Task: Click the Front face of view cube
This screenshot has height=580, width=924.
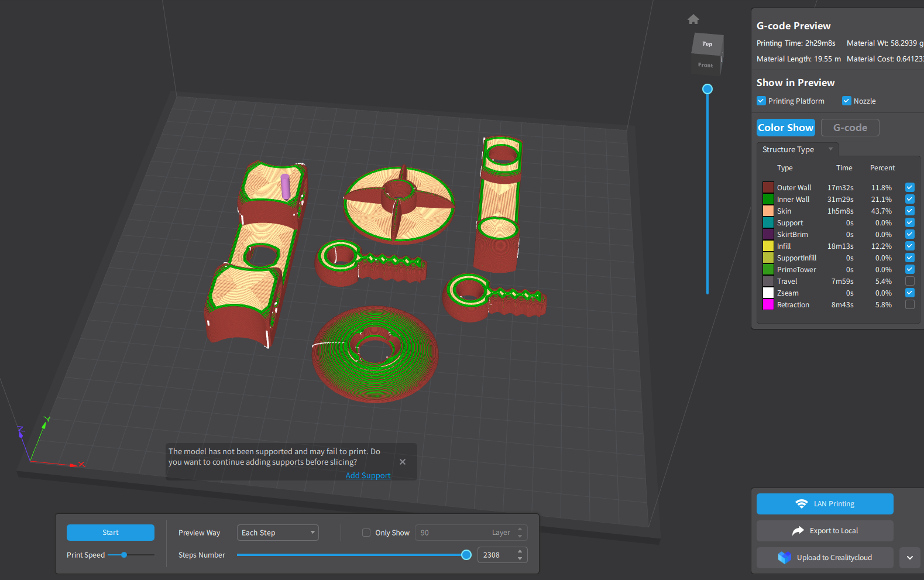Action: [x=705, y=65]
